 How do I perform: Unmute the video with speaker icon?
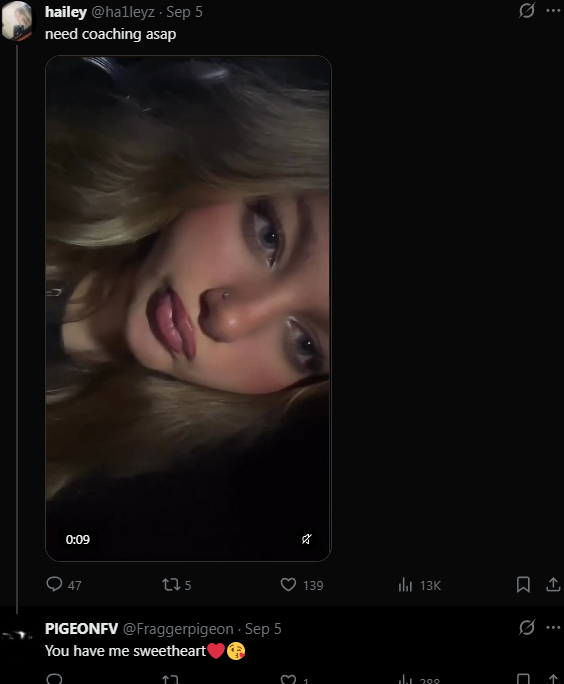coord(307,539)
